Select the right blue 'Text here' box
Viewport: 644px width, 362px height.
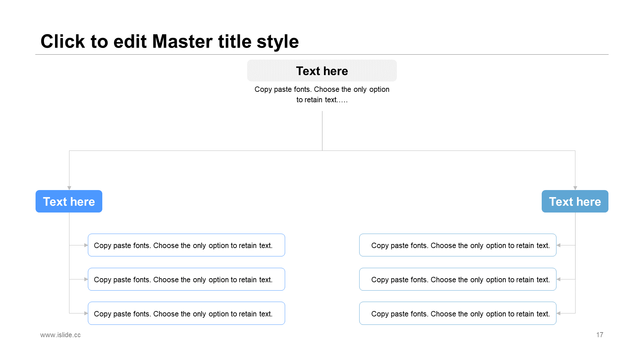575,201
